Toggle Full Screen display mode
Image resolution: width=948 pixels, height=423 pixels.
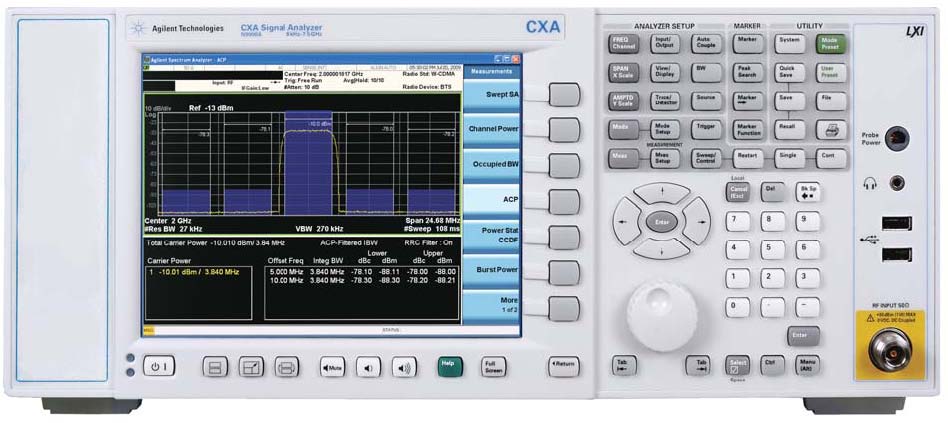click(x=493, y=366)
